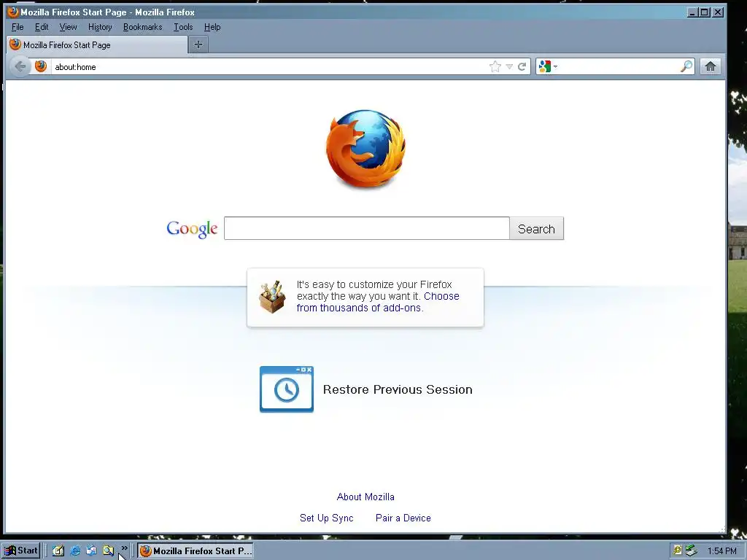
Task: Open the Google search engine selector dropdown
Action: point(547,66)
